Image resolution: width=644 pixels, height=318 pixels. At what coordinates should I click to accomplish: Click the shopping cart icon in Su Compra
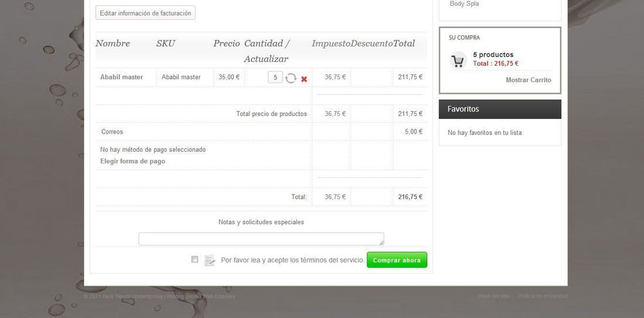458,60
